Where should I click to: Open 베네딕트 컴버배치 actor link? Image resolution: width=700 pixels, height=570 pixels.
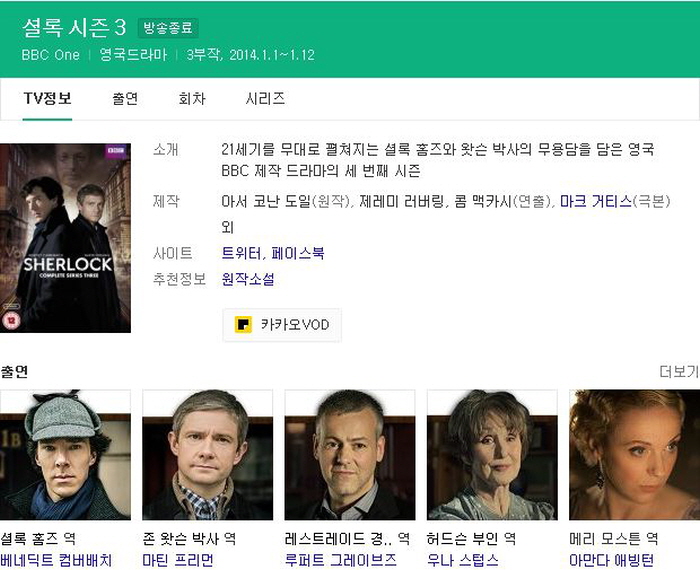(x=56, y=560)
